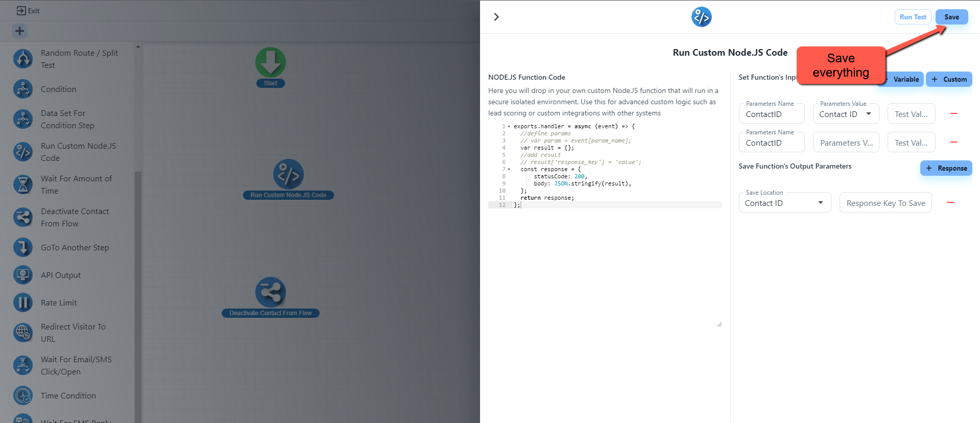Click Exit to leave the flow editor

pyautogui.click(x=28, y=11)
